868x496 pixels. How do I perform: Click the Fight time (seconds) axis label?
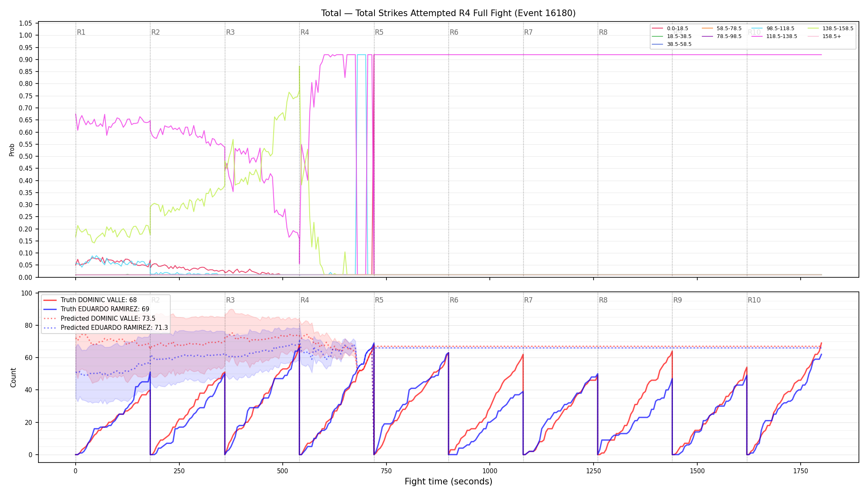point(448,482)
